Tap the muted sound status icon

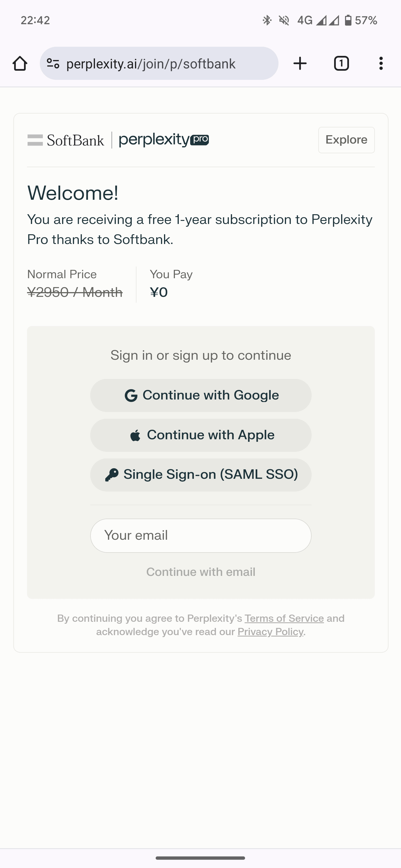(284, 20)
